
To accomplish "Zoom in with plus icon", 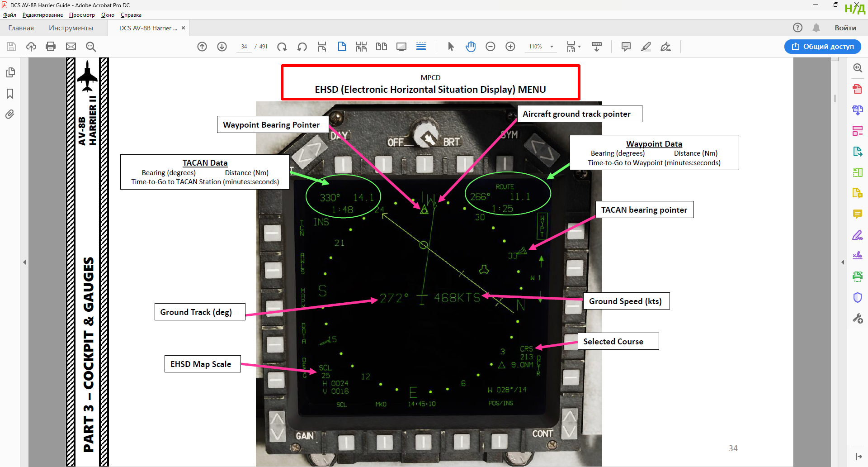I will pyautogui.click(x=510, y=47).
